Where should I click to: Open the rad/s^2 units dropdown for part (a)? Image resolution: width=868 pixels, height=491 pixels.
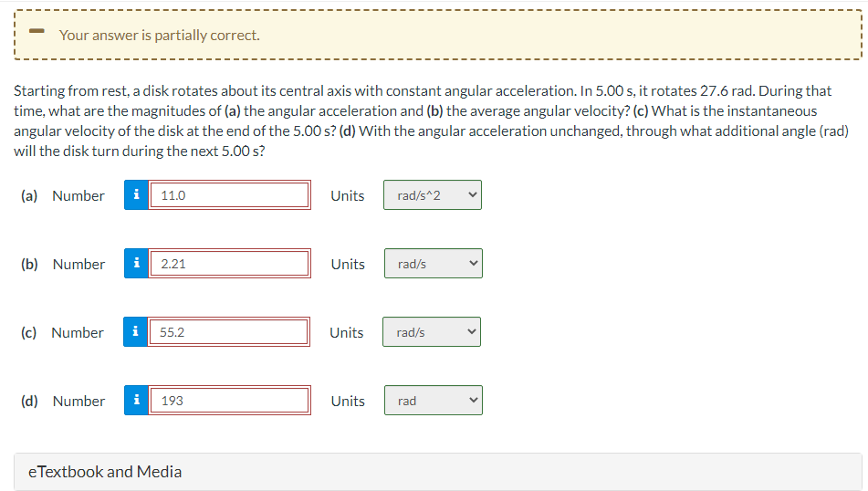click(433, 195)
